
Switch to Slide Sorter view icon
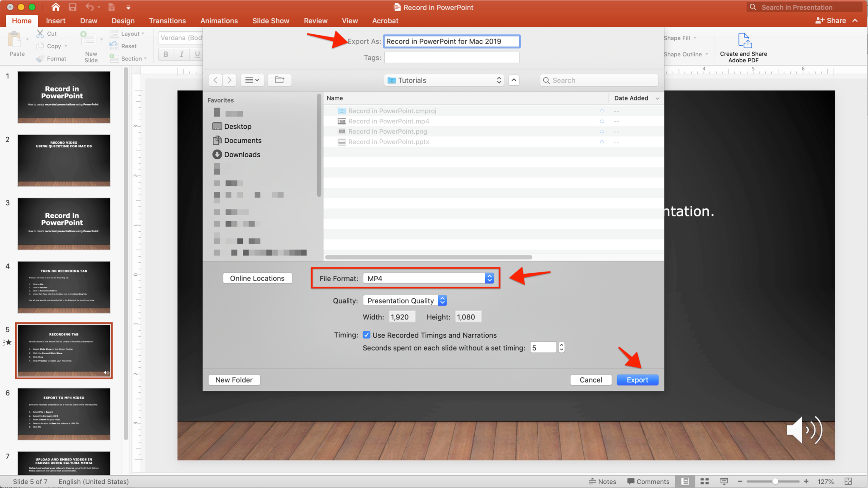704,482
